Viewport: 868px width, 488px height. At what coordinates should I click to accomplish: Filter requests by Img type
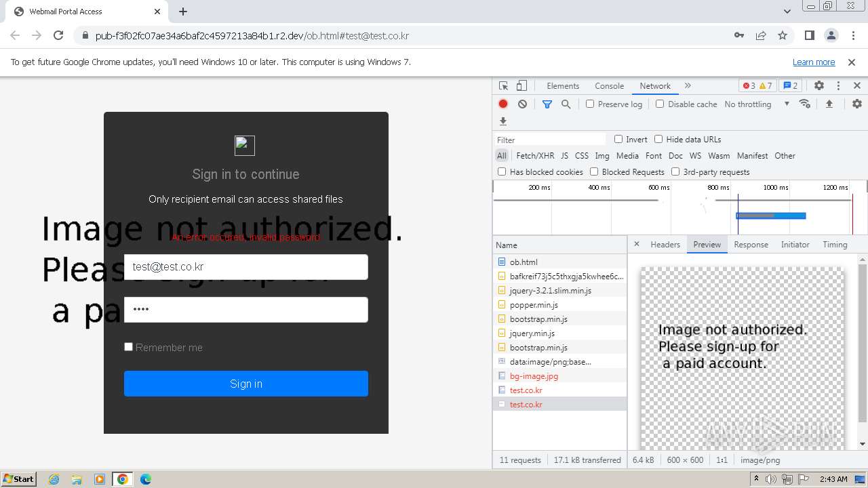602,156
